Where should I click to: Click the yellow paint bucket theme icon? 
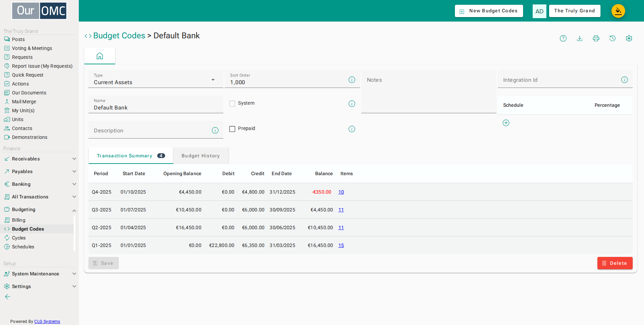(x=618, y=11)
